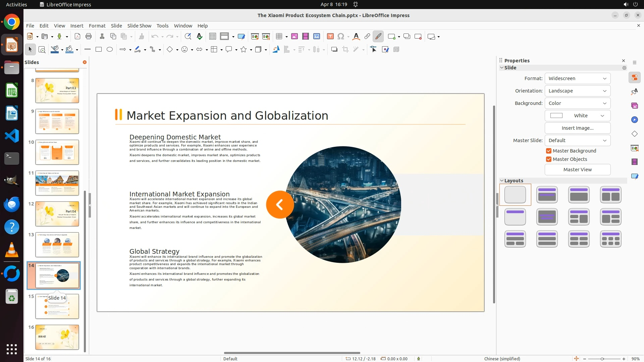Open the Orientation Landscape dropdown
Viewport: 644px width, 362px height.
click(x=577, y=91)
